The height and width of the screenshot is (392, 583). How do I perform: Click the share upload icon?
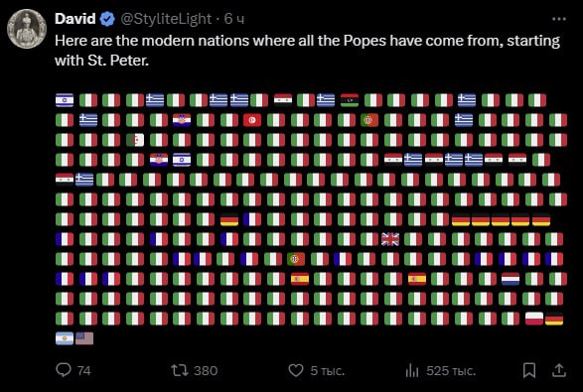[x=559, y=370]
